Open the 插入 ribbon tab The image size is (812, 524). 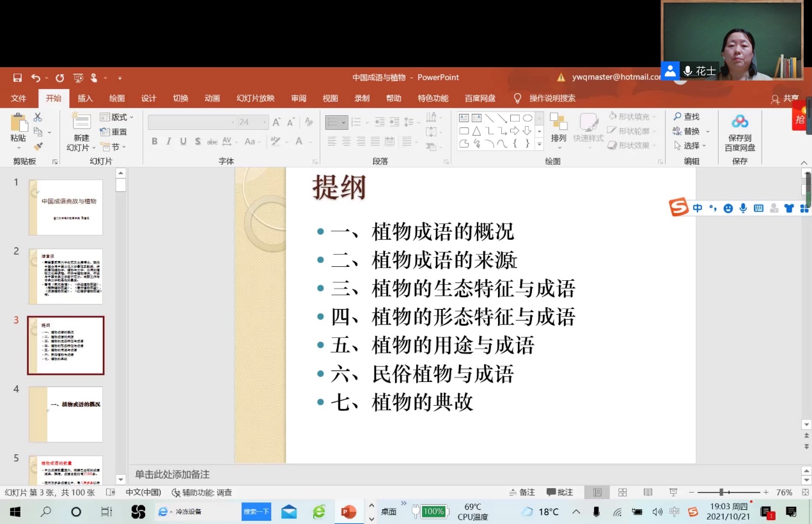(85, 98)
